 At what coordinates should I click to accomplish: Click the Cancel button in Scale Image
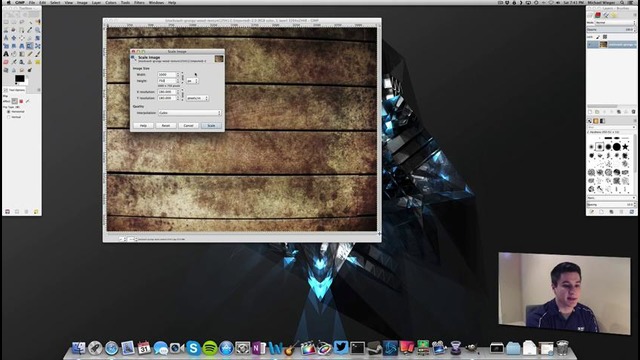click(188, 125)
